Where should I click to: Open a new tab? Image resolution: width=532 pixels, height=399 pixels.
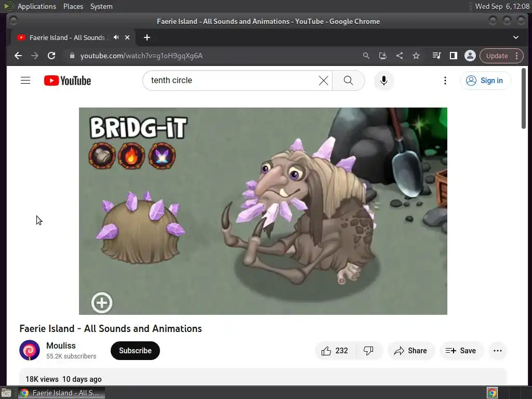147,37
